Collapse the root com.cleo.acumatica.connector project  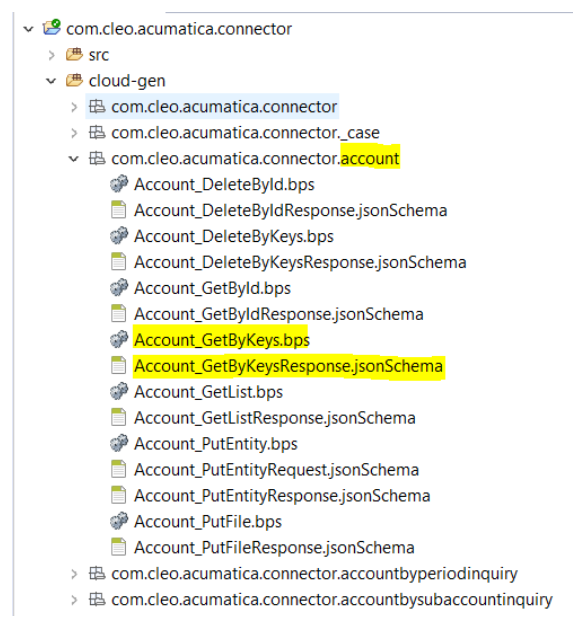pos(28,29)
